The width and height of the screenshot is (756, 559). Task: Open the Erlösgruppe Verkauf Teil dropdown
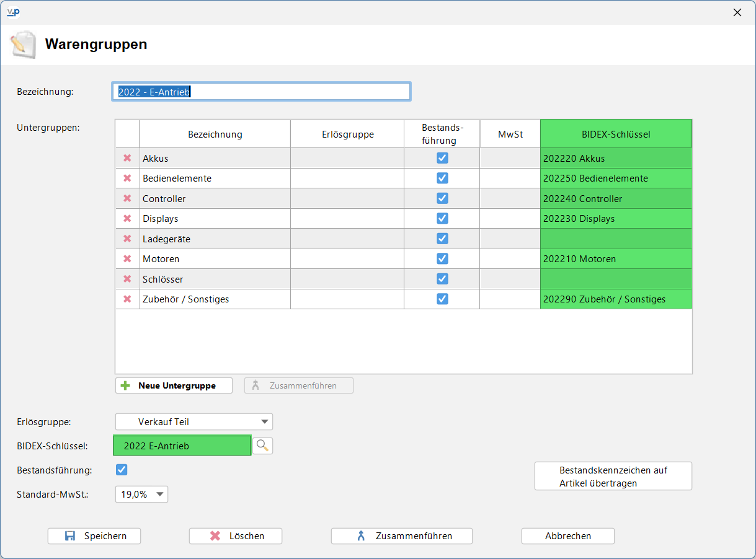194,422
